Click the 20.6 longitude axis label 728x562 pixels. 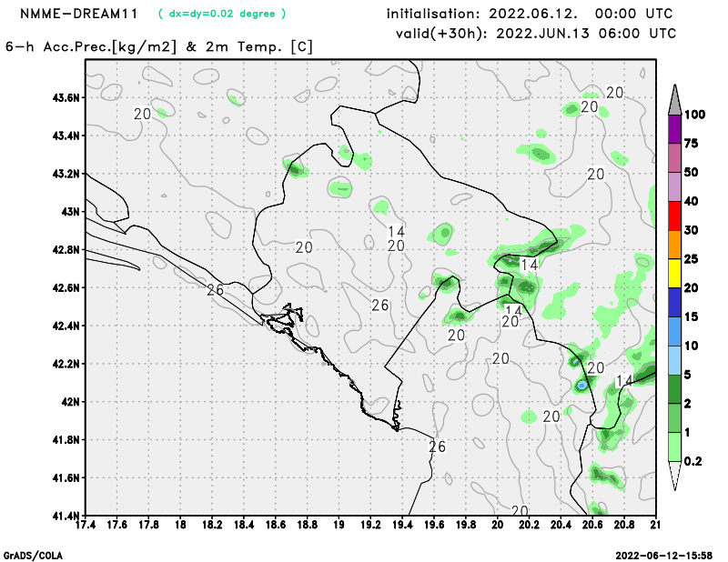(x=592, y=525)
